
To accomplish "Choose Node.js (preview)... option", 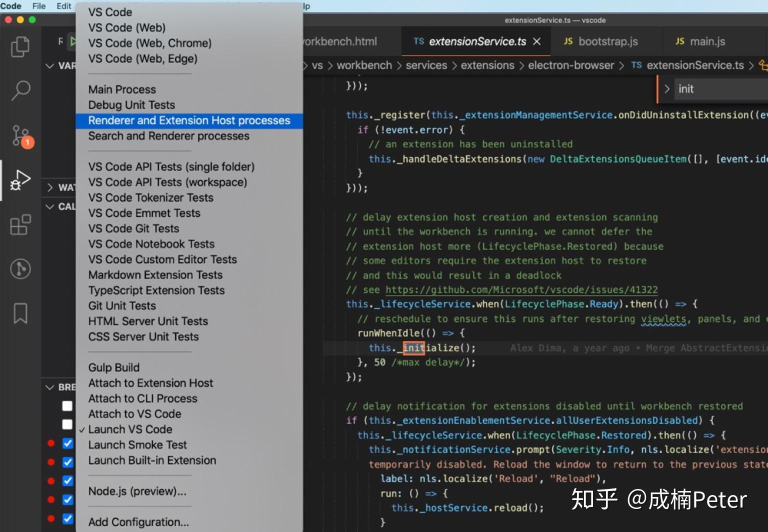I will click(x=189, y=491).
